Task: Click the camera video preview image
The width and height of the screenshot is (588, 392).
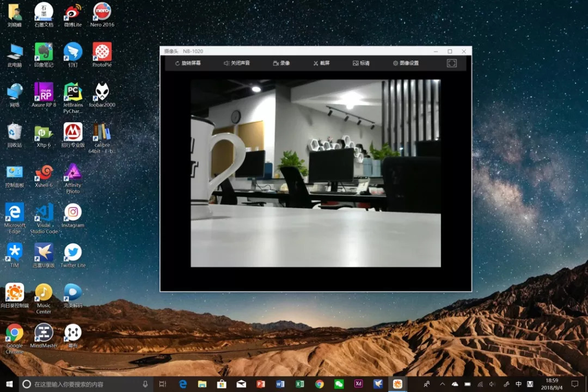Action: 315,173
